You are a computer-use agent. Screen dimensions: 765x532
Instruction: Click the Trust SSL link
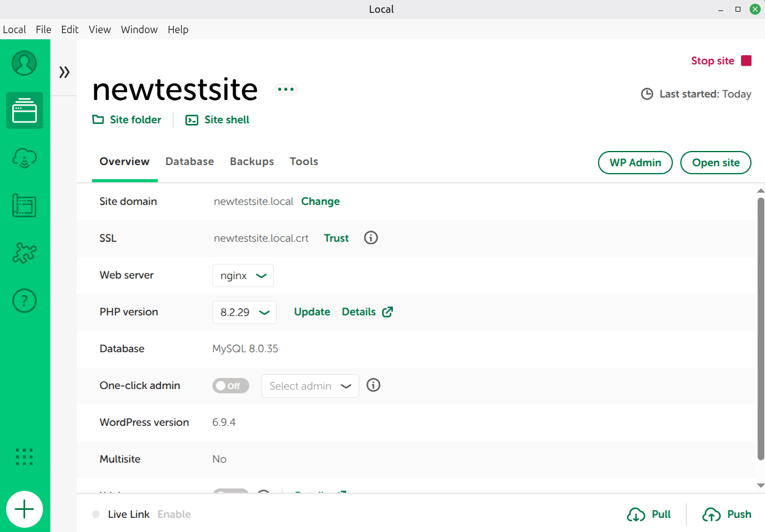point(336,238)
